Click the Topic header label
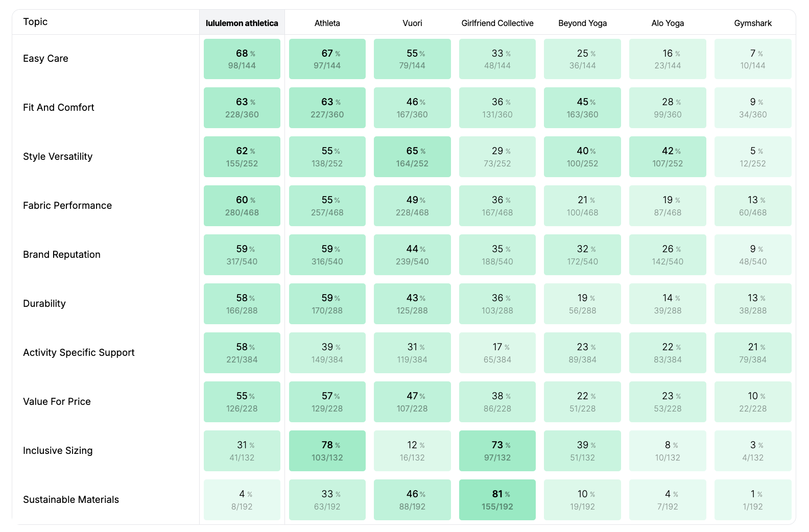 click(x=35, y=21)
